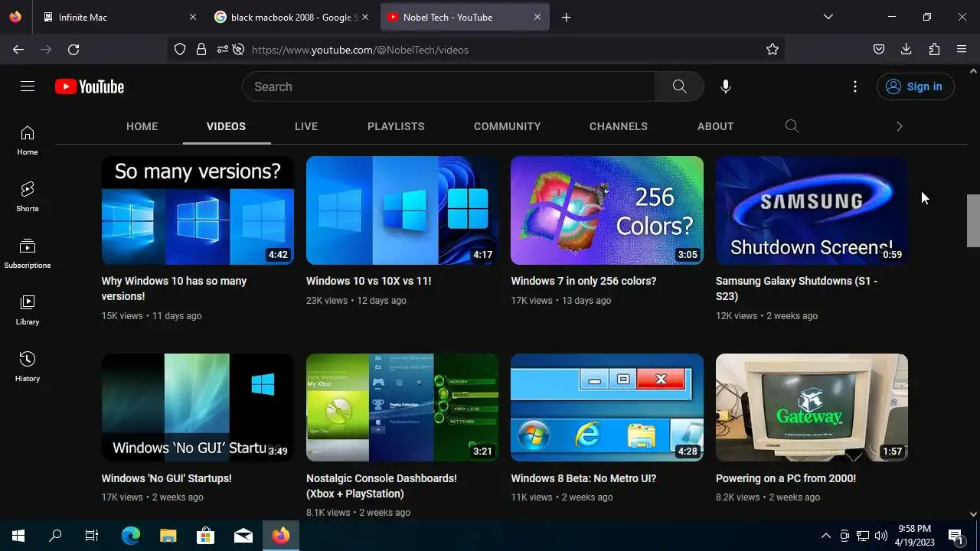Click the page vertical scrollbar thumb
This screenshot has width=980, height=551.
(x=973, y=220)
